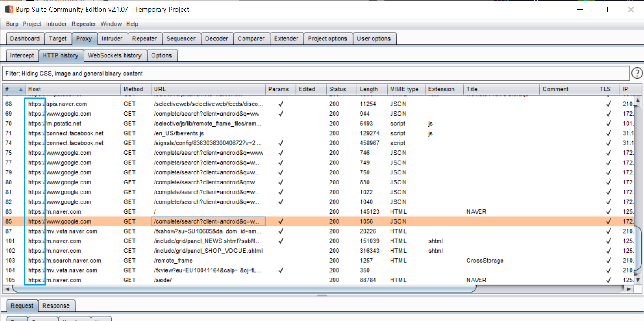Click the Burp Suite logo in title bar
Image resolution: width=644 pixels, height=321 pixels.
9,9
